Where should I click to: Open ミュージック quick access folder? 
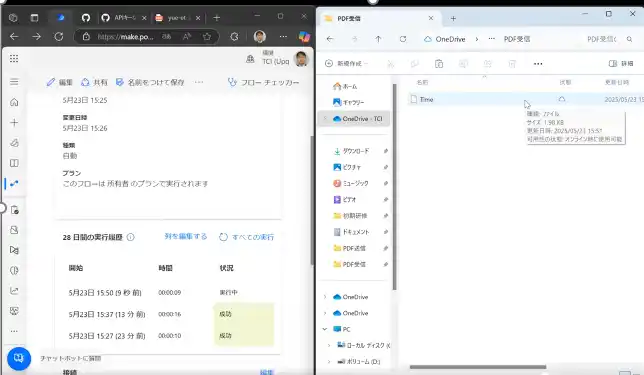(x=351, y=183)
